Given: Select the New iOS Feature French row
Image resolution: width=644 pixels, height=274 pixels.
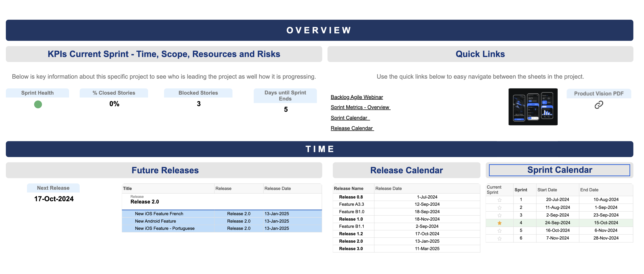Looking at the screenshot, I should click(x=159, y=214).
